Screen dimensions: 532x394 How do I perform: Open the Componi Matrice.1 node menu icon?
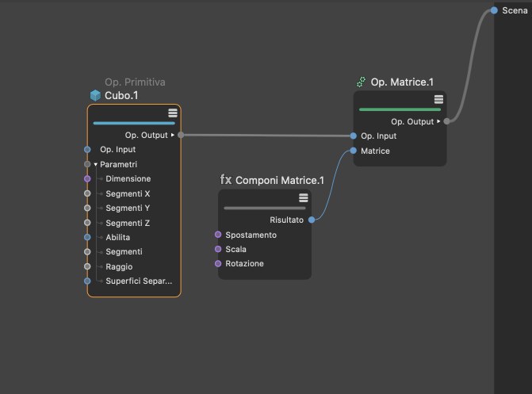(304, 198)
